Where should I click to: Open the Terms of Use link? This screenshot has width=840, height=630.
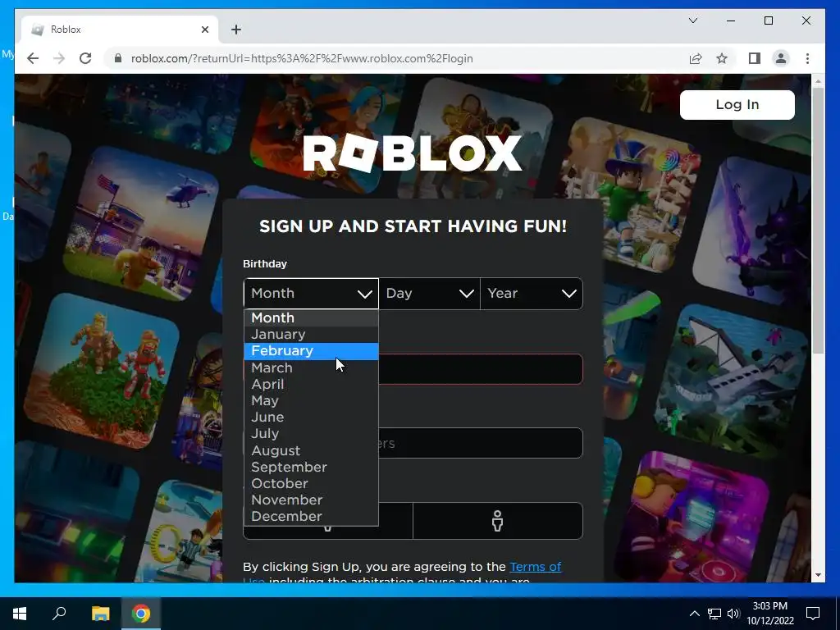tap(535, 567)
